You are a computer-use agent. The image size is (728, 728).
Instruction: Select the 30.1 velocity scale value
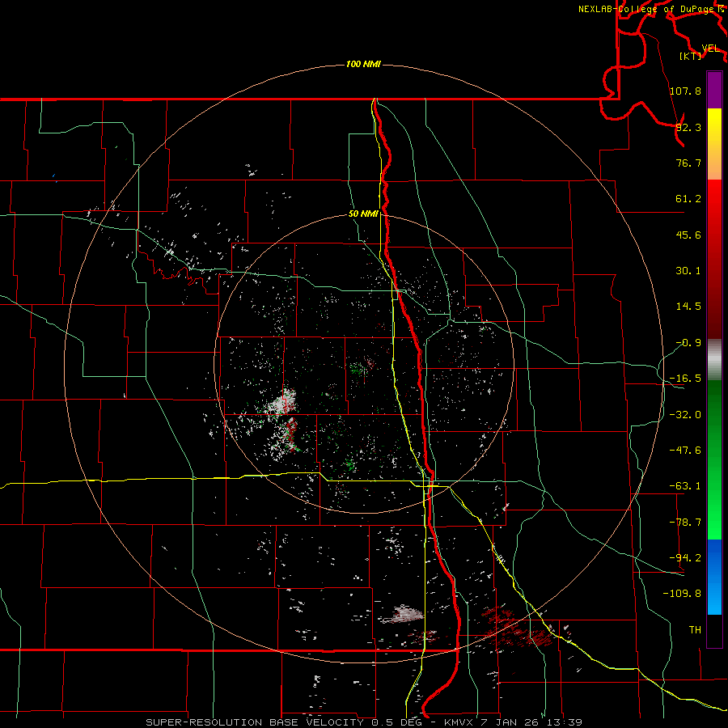[x=688, y=271]
